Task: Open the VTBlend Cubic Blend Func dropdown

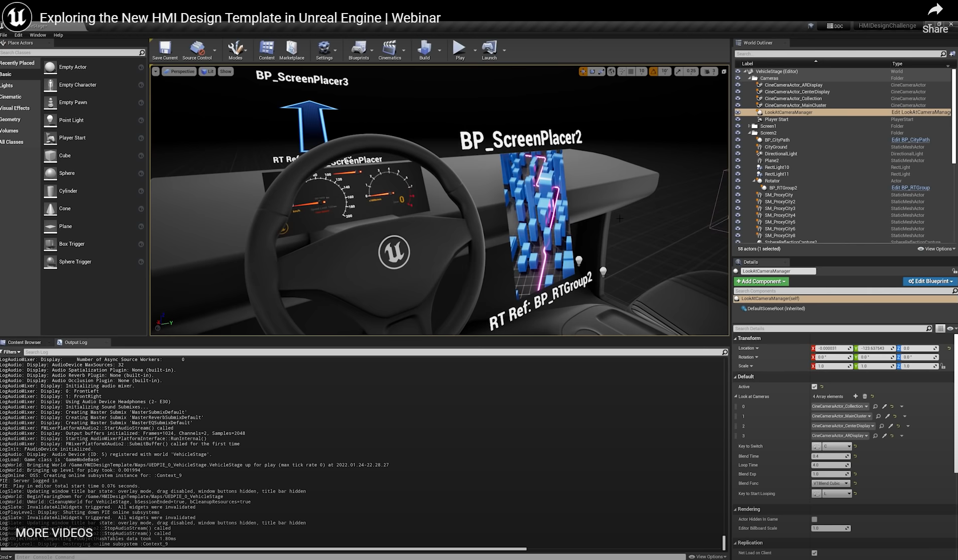Action: pyautogui.click(x=830, y=484)
